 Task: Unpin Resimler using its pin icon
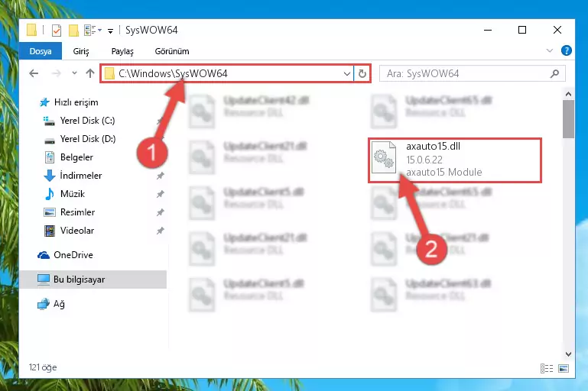[160, 212]
